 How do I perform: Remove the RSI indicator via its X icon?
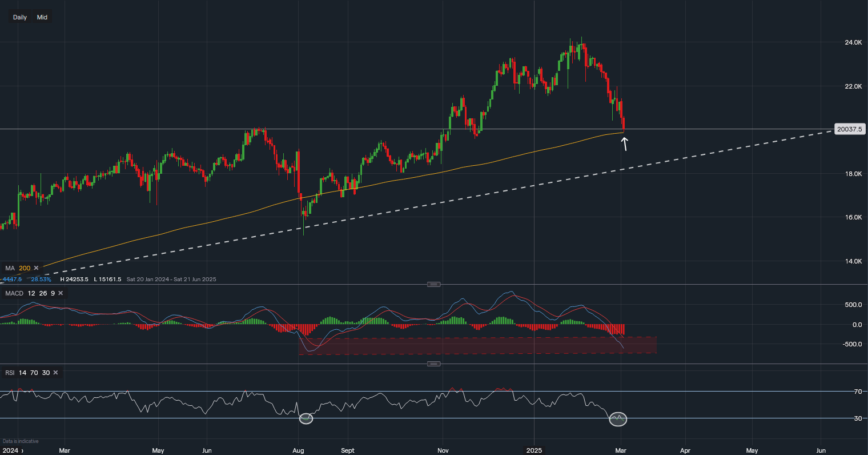pyautogui.click(x=55, y=372)
